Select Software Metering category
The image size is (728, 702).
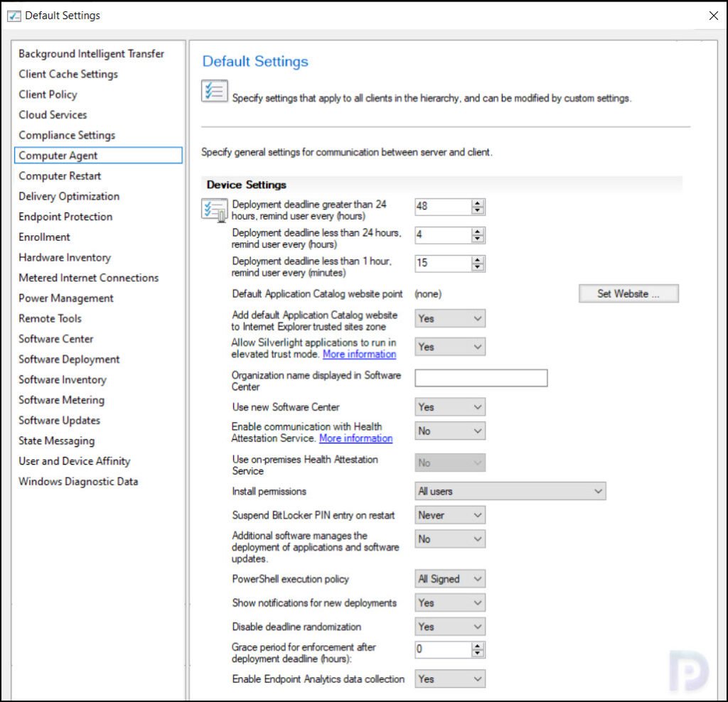pyautogui.click(x=62, y=401)
